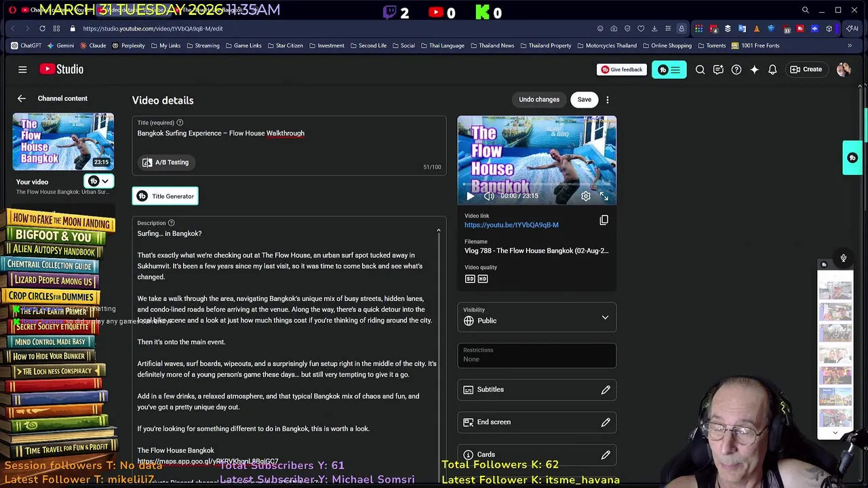Open the Perplexity bookmark
Viewport: 868px width, 488px height.
[x=128, y=45]
